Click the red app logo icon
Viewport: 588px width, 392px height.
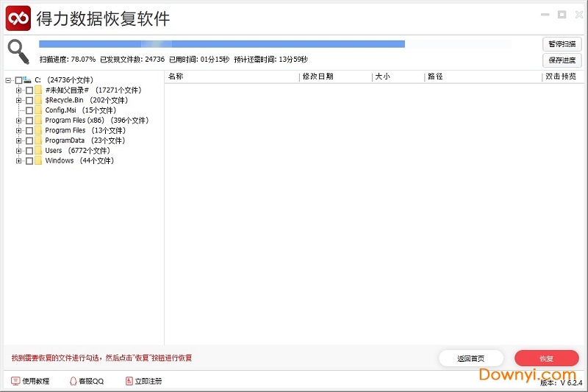click(x=18, y=18)
